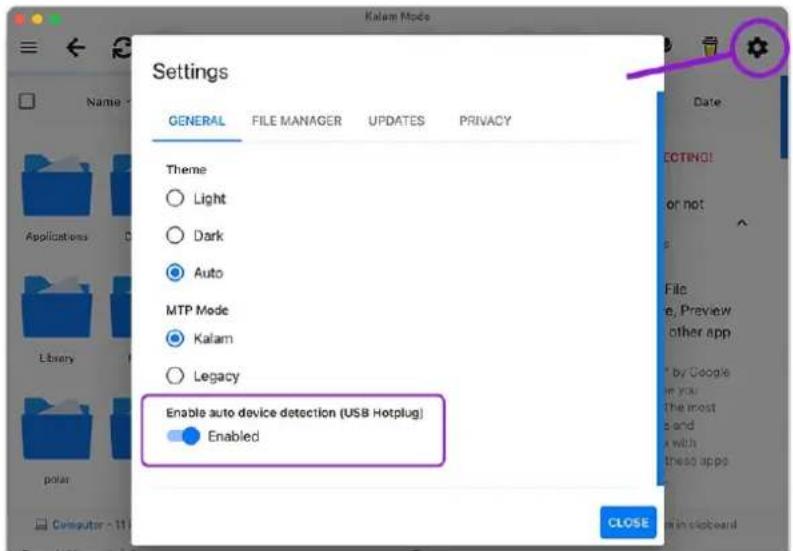
Task: Toggle USB Hotplug auto device detection switch
Action: click(x=184, y=436)
